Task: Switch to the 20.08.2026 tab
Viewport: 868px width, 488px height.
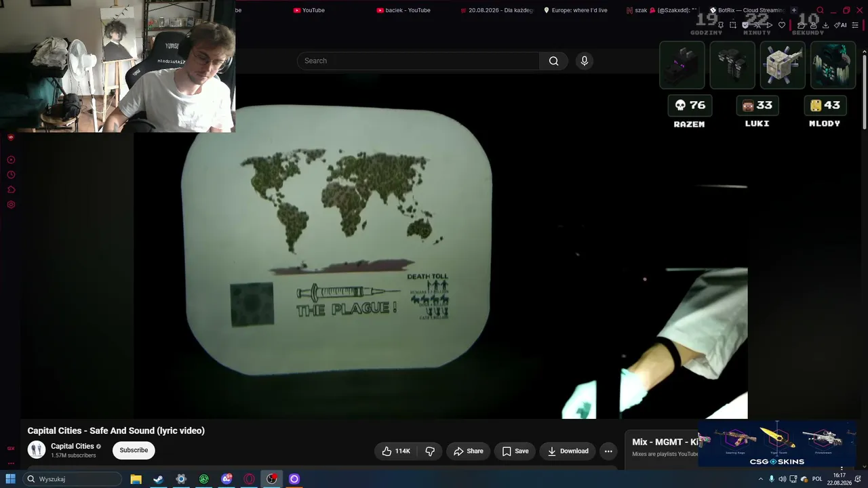Action: (x=496, y=10)
